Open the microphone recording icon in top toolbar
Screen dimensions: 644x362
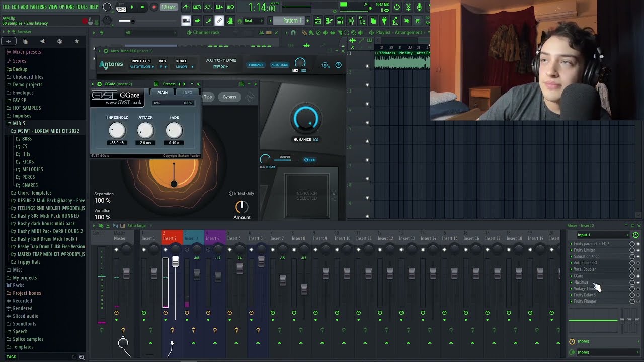pyautogui.click(x=419, y=7)
